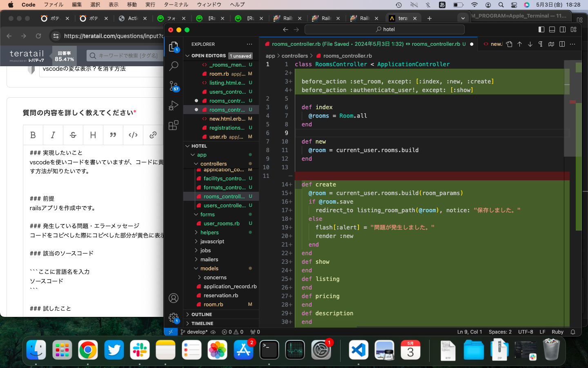The width and height of the screenshot is (588, 368).
Task: Insert a heading with the H button
Action: [x=93, y=135]
